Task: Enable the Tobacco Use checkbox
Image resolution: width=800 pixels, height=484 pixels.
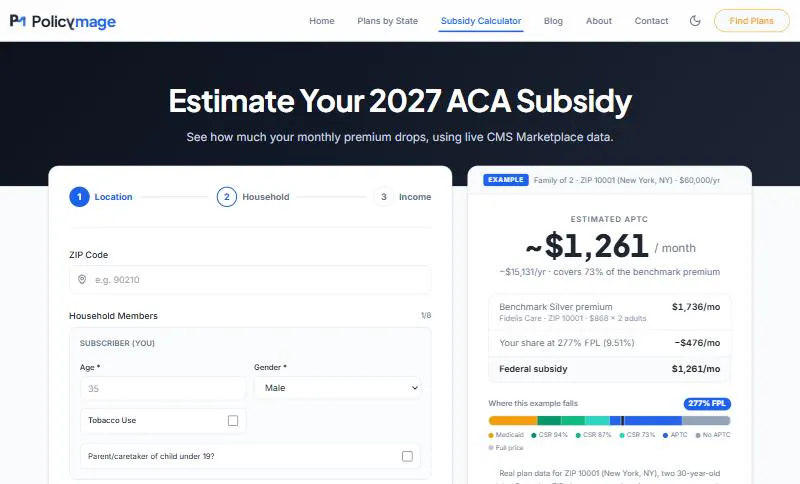Action: pyautogui.click(x=233, y=420)
